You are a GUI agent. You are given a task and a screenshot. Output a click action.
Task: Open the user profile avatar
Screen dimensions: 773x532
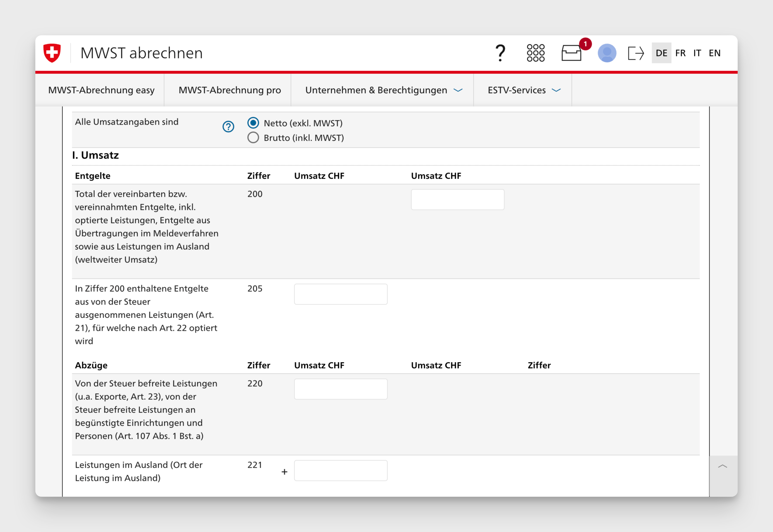pyautogui.click(x=607, y=53)
